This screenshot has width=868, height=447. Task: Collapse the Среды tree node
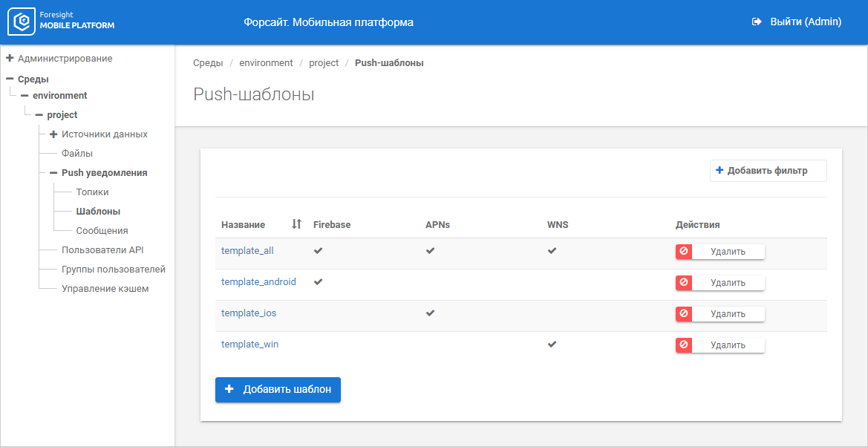(10, 79)
